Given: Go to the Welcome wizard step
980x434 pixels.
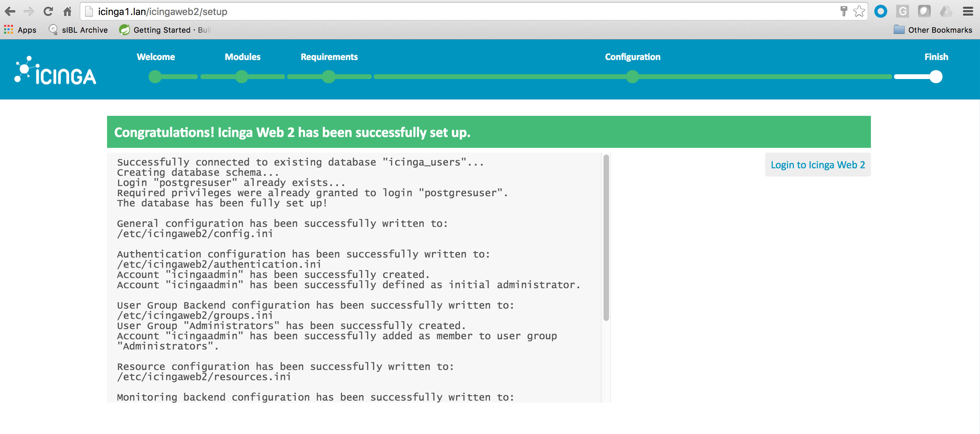Looking at the screenshot, I should pos(155,57).
